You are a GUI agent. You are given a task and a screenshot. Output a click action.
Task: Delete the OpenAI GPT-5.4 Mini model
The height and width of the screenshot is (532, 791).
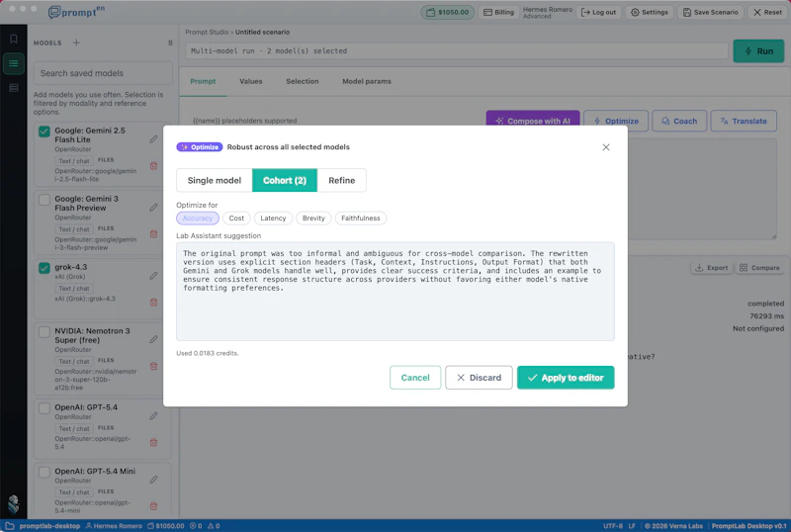click(153, 505)
